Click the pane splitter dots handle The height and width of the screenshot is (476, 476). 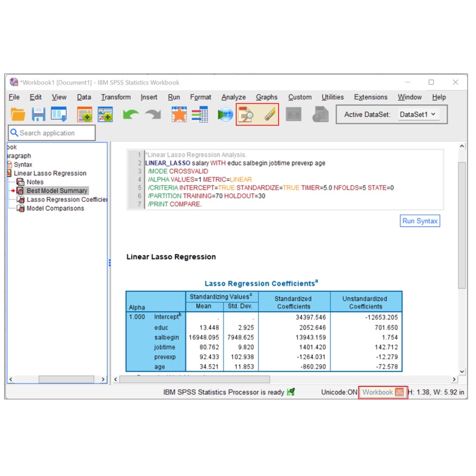(x=110, y=263)
